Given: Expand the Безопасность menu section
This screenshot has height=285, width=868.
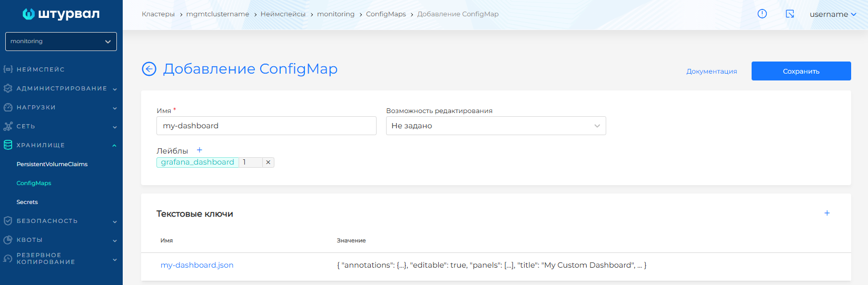Looking at the screenshot, I should click(61, 221).
